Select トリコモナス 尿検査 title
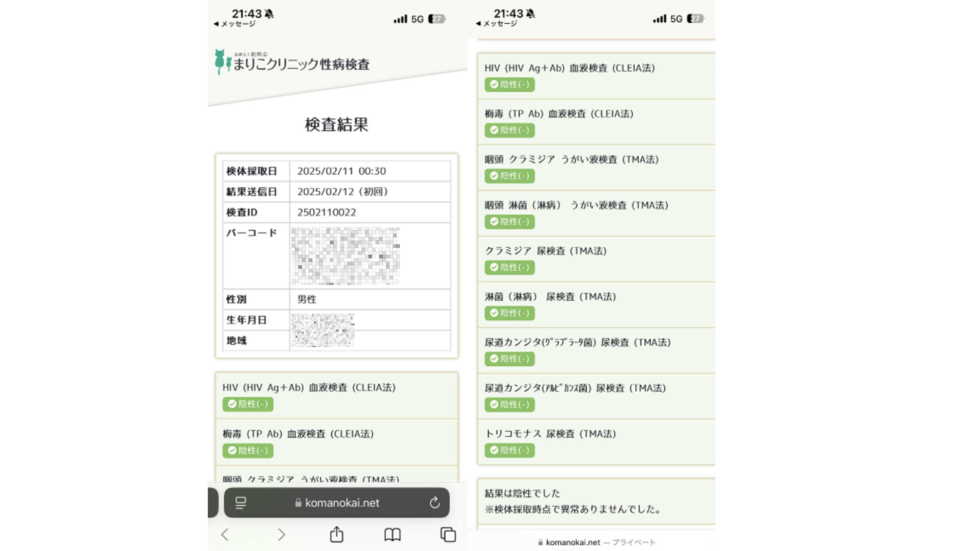This screenshot has width=980, height=551. pos(551,433)
